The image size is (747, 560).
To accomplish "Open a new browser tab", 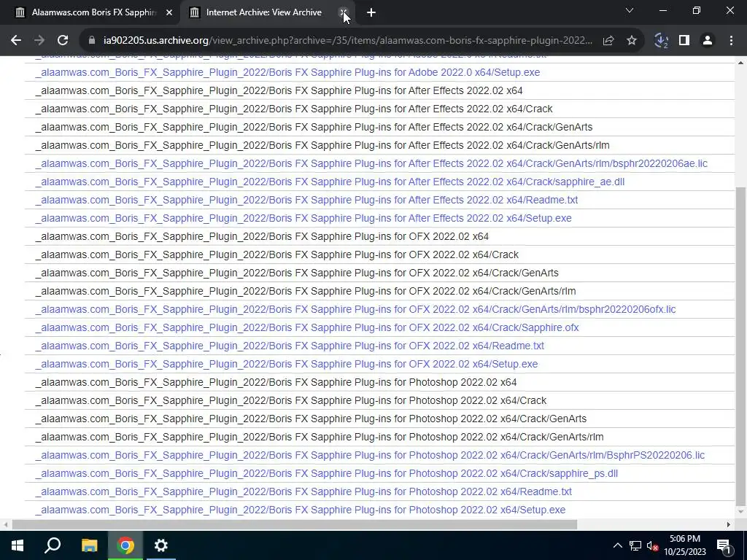I will (371, 13).
